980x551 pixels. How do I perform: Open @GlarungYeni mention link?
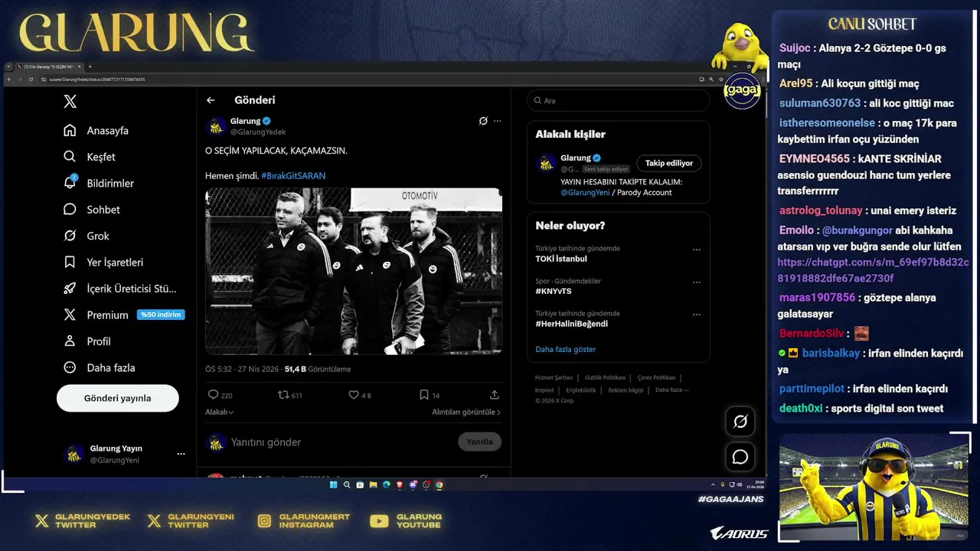click(x=584, y=193)
